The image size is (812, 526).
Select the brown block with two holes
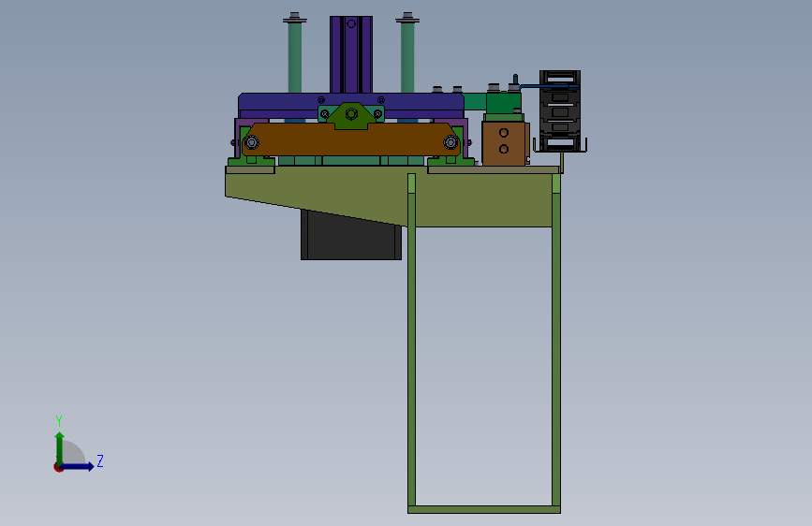[504, 143]
